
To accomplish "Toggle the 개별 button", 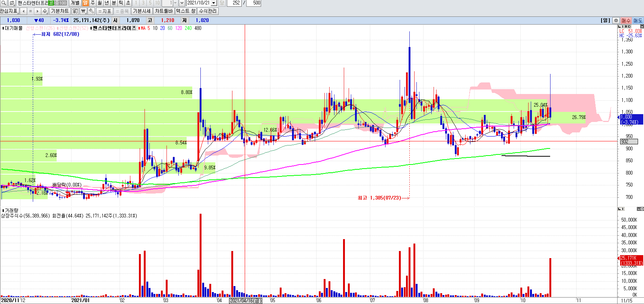I will [75, 3].
